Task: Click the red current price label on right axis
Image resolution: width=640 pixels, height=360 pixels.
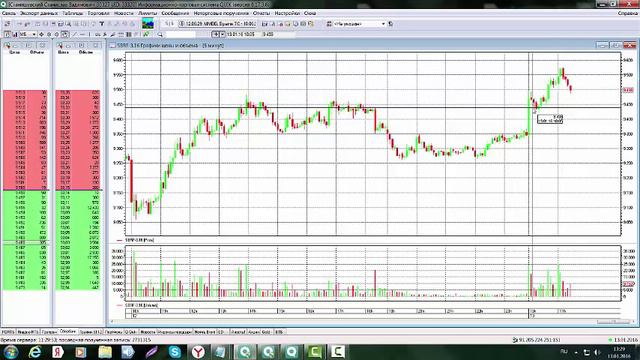Action: tap(628, 90)
